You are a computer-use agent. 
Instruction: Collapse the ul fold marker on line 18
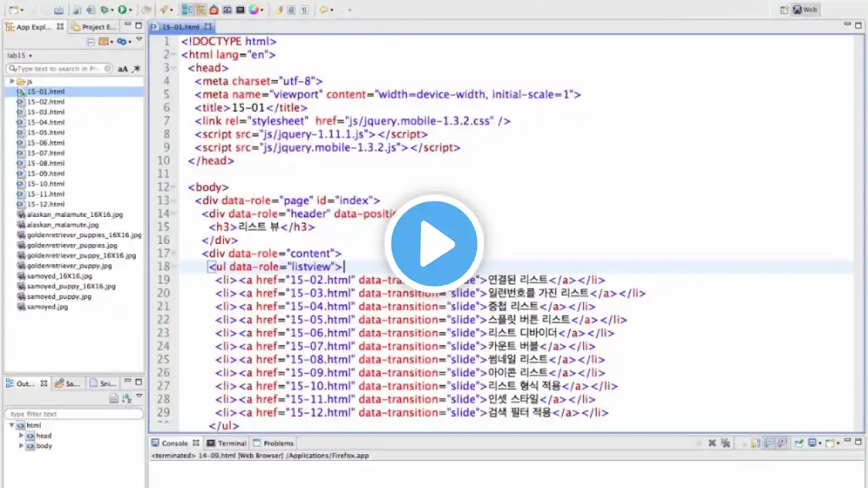tap(175, 266)
